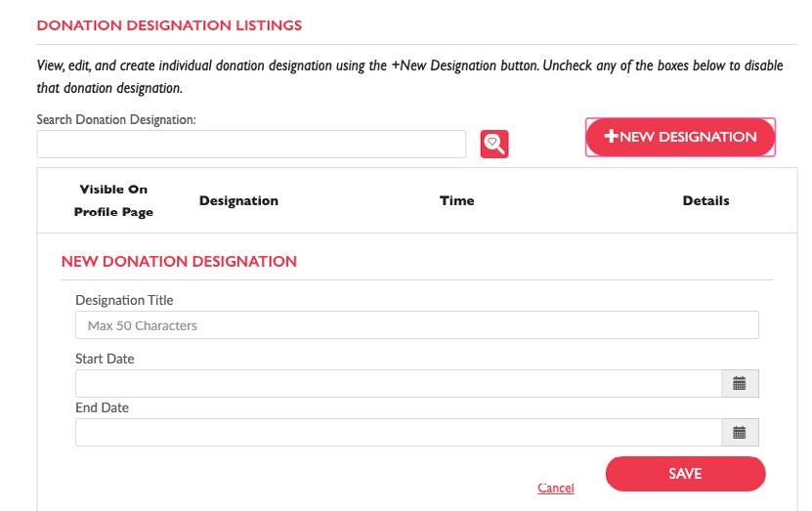Click the red search magnifier icon
The image size is (812, 511).
click(x=494, y=144)
